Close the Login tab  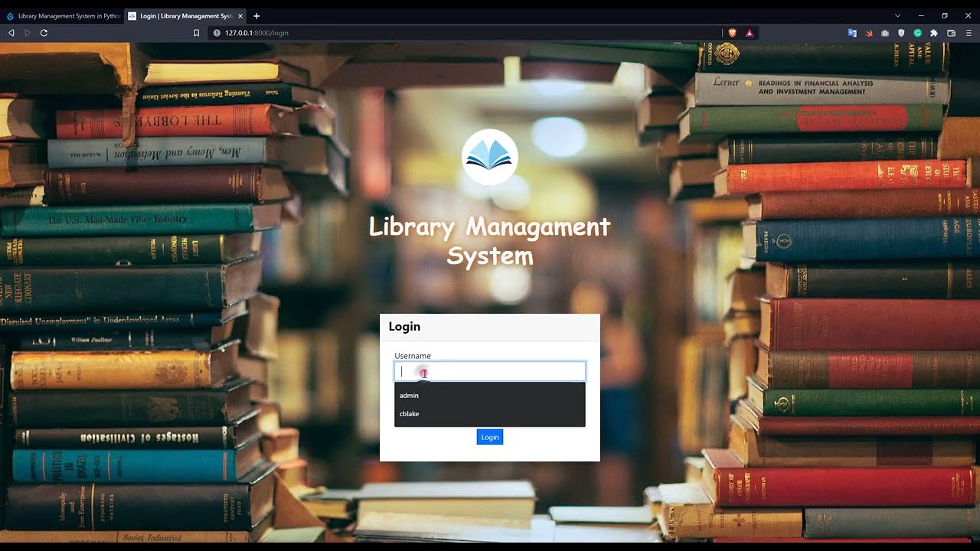[x=240, y=16]
